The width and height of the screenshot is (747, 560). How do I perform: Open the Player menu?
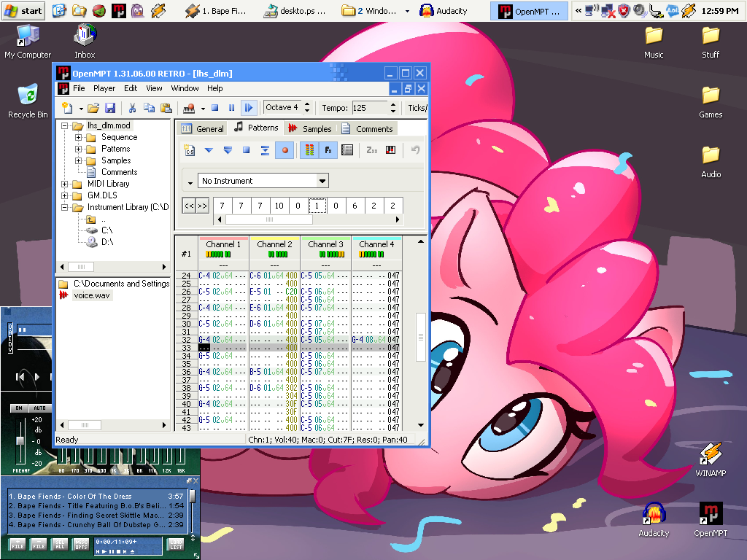[104, 88]
